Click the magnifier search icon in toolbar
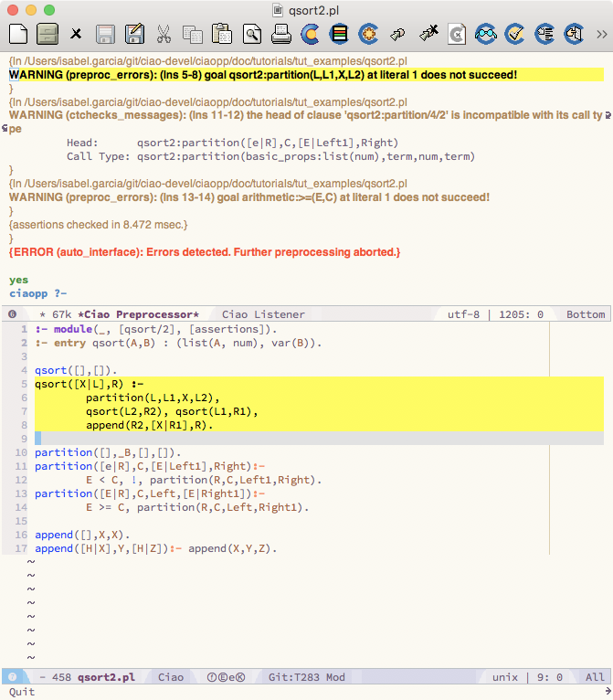The image size is (613, 700). coord(251,35)
